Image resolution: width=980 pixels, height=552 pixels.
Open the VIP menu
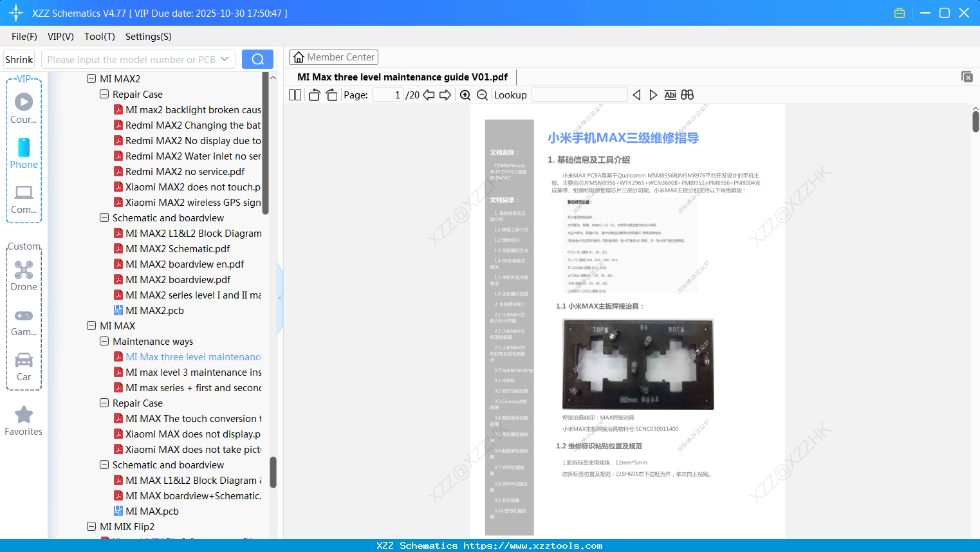[60, 37]
